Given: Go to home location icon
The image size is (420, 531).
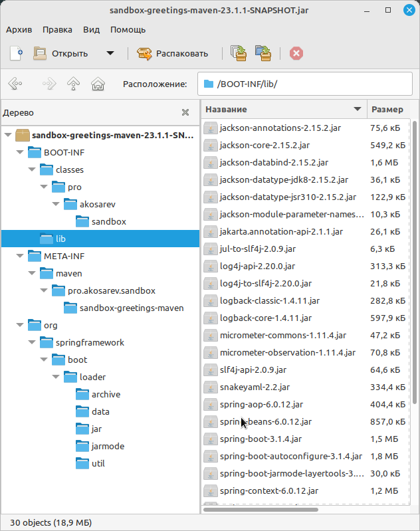Looking at the screenshot, I should click(x=98, y=84).
